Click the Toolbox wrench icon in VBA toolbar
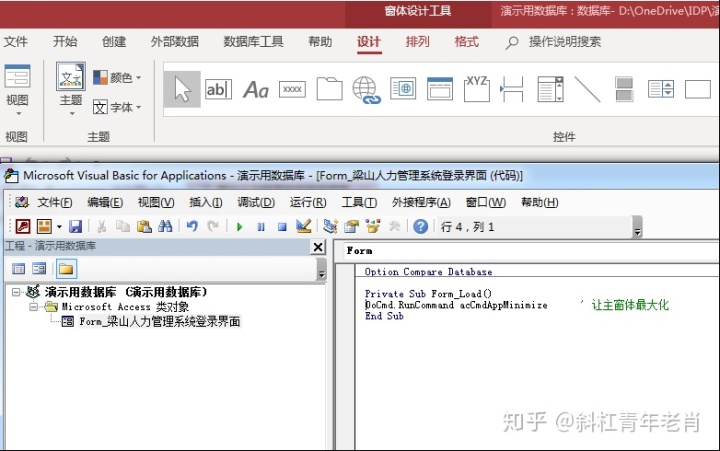Image resolution: width=720 pixels, height=451 pixels. point(394,226)
